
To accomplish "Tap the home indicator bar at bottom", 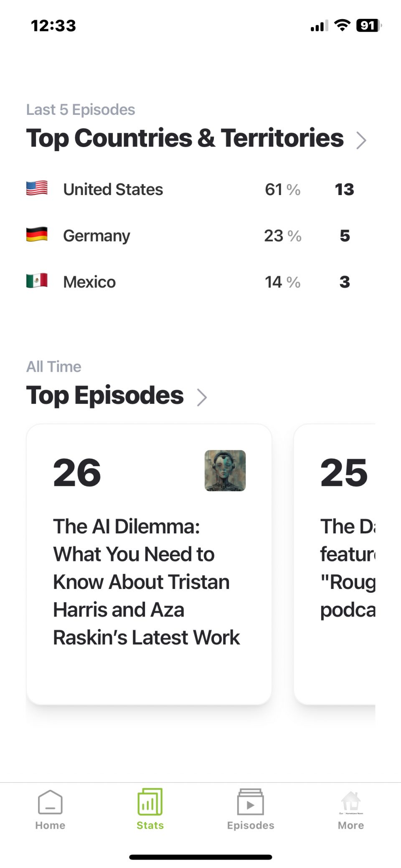I will tap(200, 856).
